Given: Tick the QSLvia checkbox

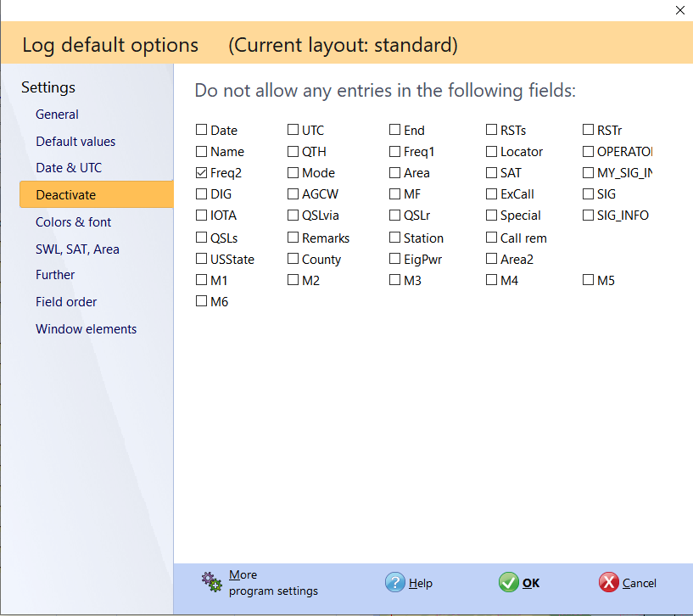Looking at the screenshot, I should [293, 215].
